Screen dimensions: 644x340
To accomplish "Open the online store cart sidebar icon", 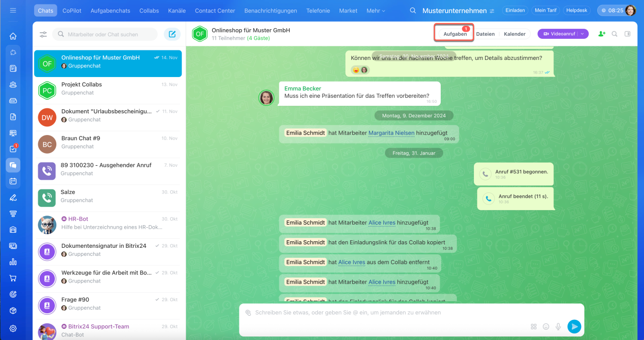I will click(x=13, y=278).
